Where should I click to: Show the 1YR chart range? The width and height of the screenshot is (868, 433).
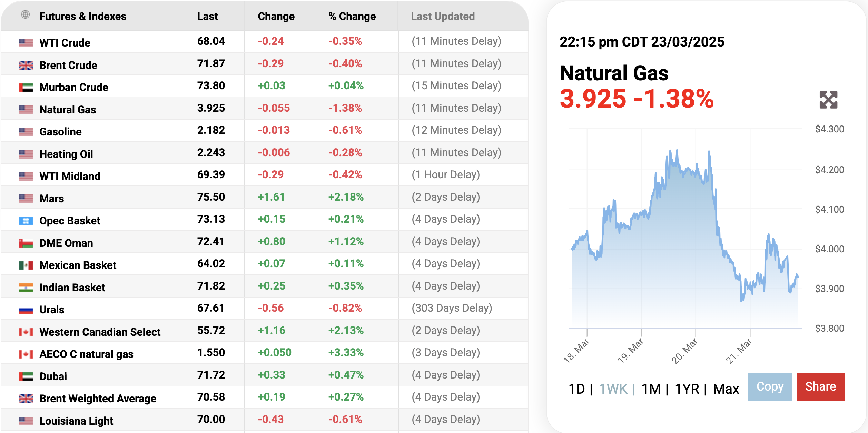pyautogui.click(x=687, y=389)
